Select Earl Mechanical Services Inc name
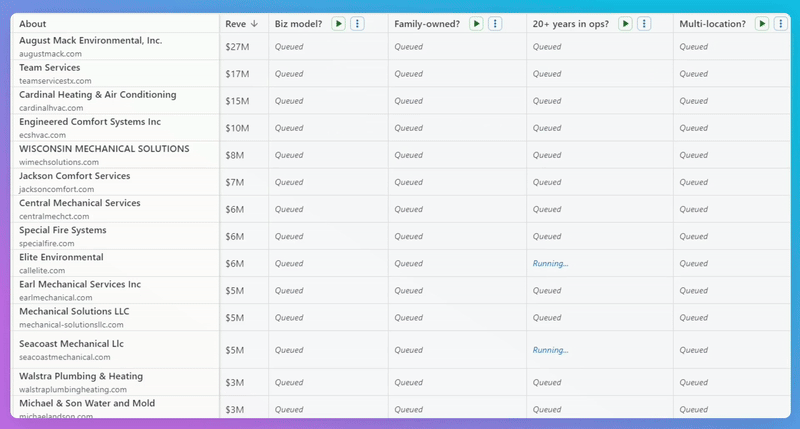 80,284
